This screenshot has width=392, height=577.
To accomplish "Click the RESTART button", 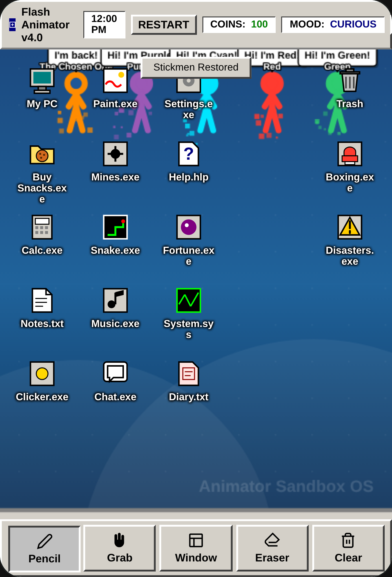I will [x=164, y=25].
